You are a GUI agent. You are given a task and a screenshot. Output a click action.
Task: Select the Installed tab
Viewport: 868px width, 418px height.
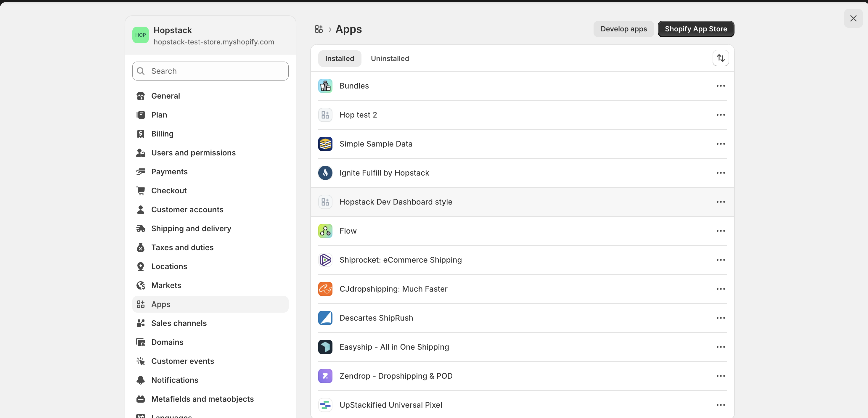(339, 59)
